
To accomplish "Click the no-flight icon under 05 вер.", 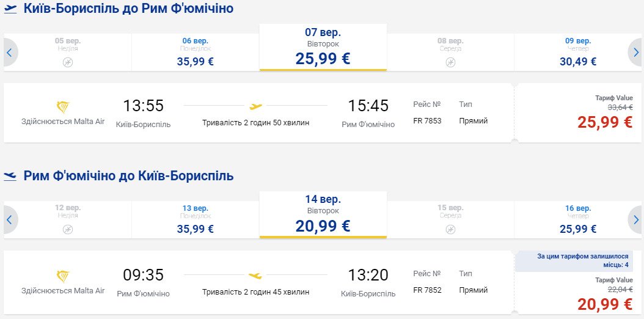I will (x=68, y=62).
